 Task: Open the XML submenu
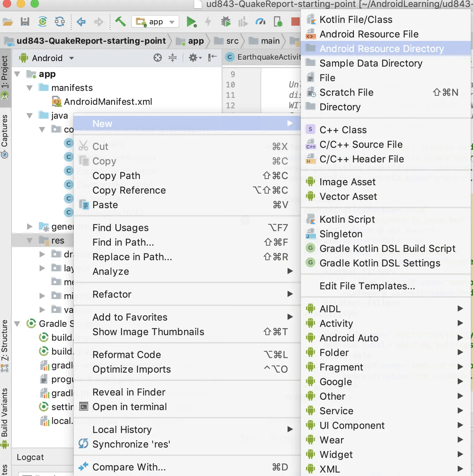point(385,469)
